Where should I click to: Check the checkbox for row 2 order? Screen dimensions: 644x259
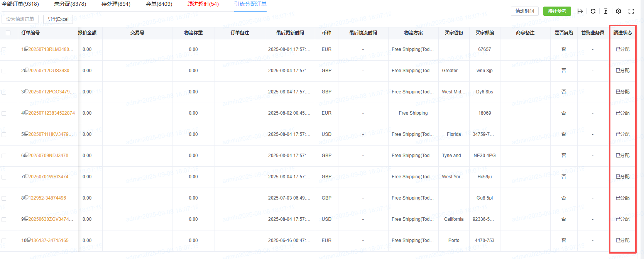[x=4, y=71]
